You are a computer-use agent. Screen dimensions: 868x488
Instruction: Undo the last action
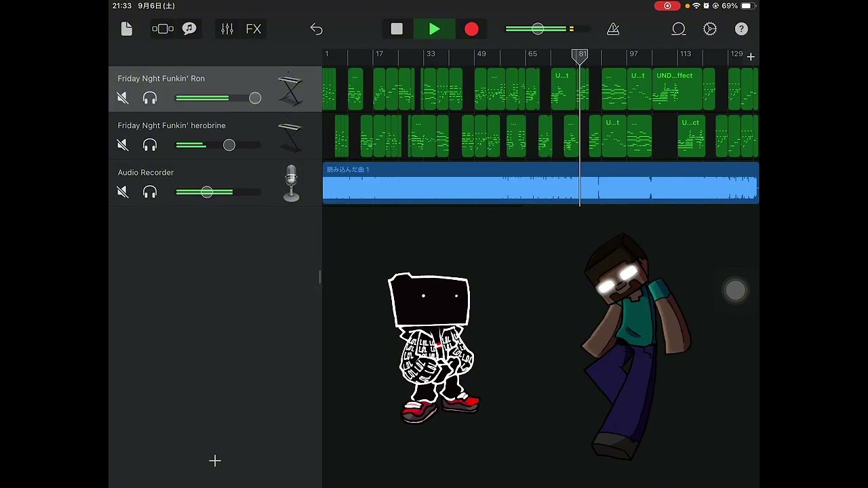317,29
